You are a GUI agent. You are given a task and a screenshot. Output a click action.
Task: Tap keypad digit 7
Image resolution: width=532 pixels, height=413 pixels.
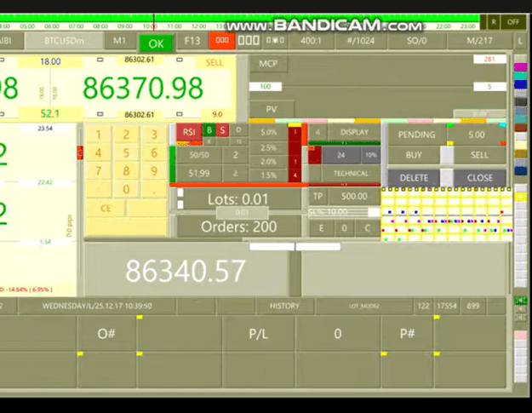coord(98,170)
